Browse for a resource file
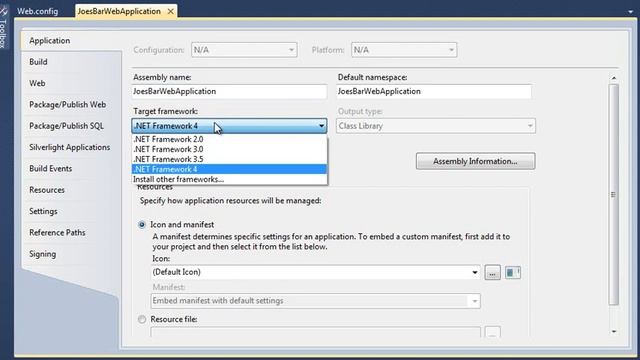The height and width of the screenshot is (360, 640). tap(492, 332)
